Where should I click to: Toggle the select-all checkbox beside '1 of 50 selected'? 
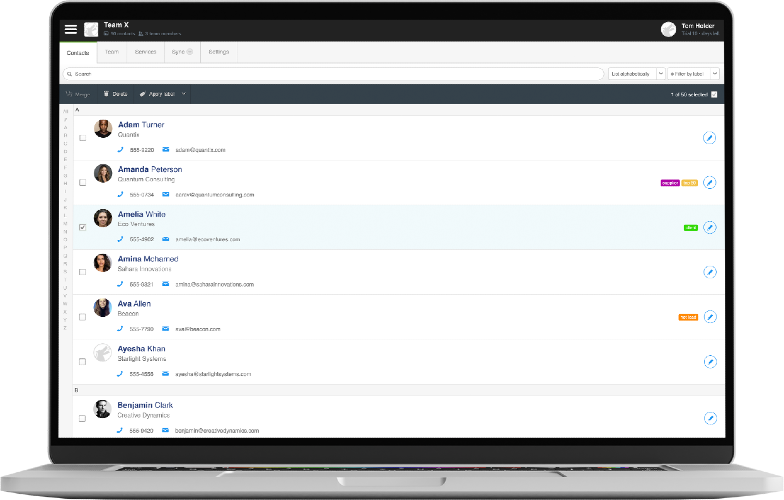point(714,94)
